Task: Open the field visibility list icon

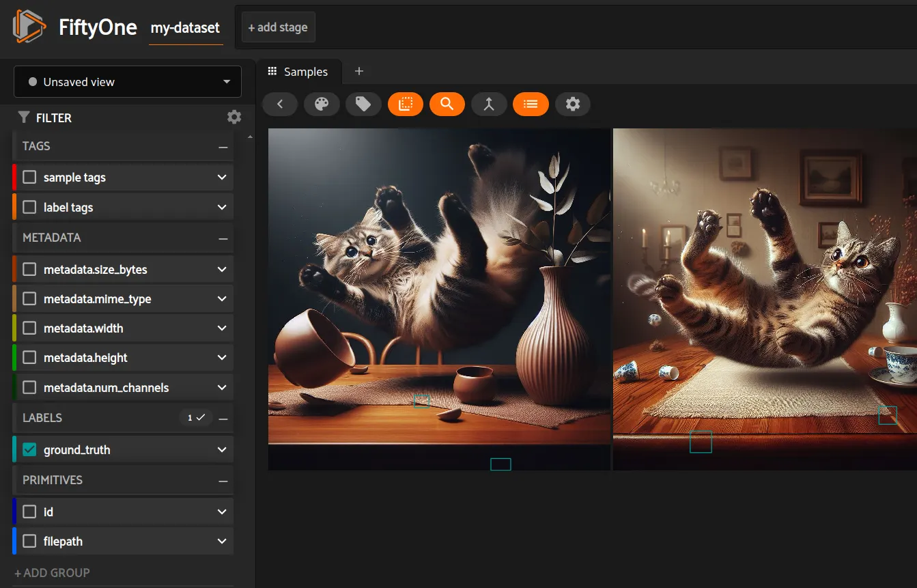Action: [x=531, y=104]
